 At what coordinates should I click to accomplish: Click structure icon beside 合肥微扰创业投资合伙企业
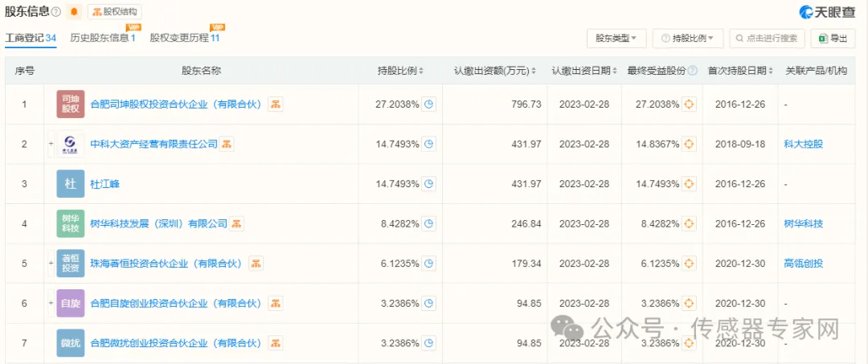(276, 343)
